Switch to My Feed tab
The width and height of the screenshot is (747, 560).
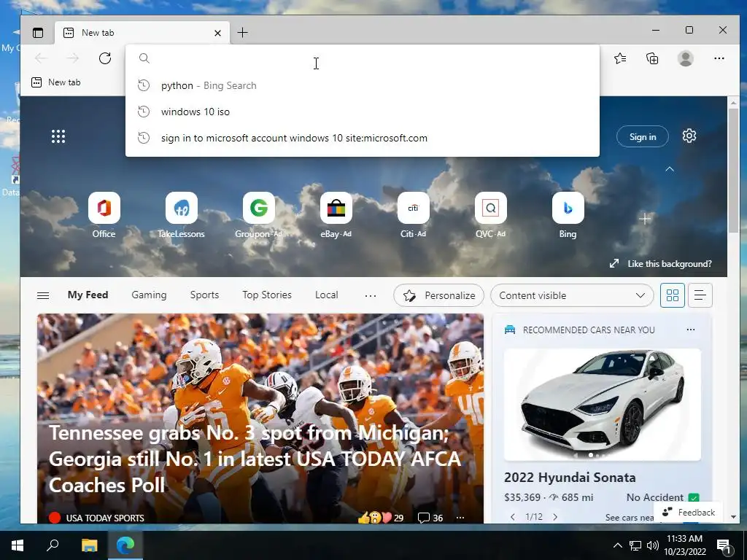coord(88,295)
